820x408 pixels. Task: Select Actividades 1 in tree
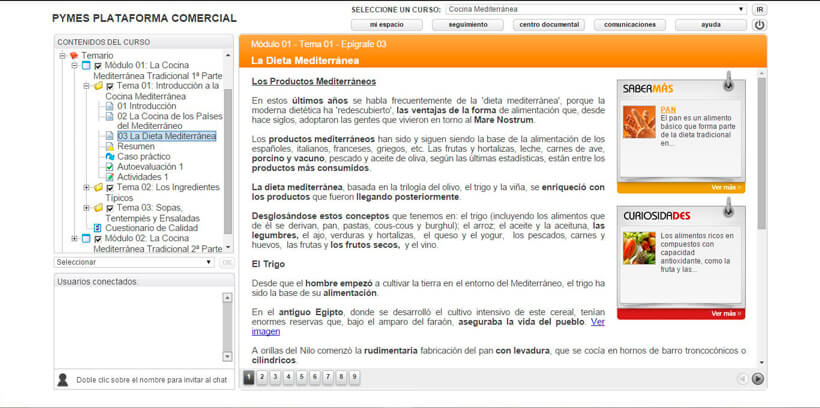142,177
